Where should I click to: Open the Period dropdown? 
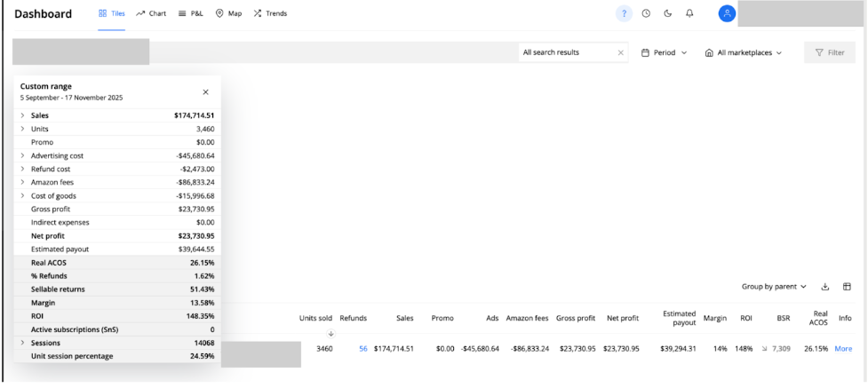[664, 53]
